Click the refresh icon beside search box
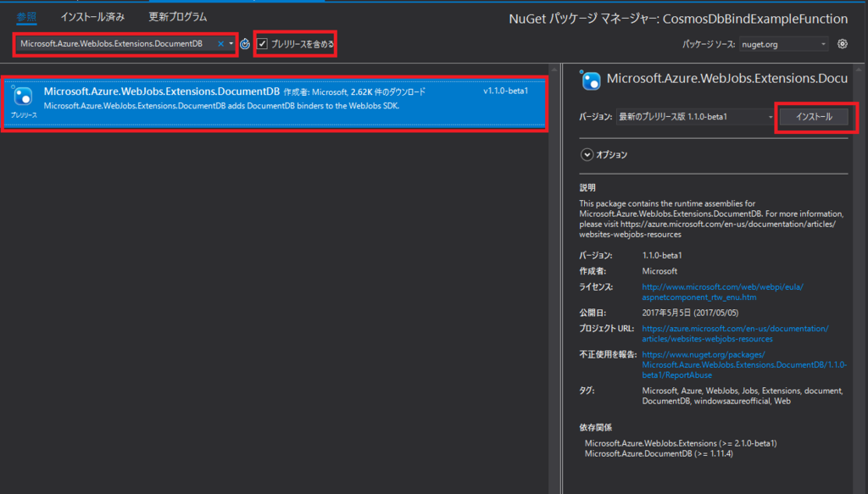The height and width of the screenshot is (494, 868). click(x=245, y=44)
